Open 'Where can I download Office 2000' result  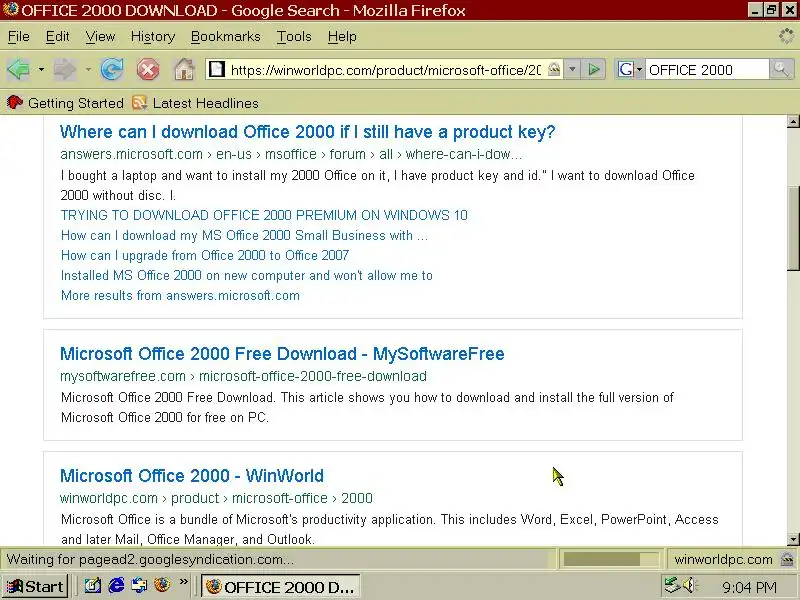coord(307,132)
